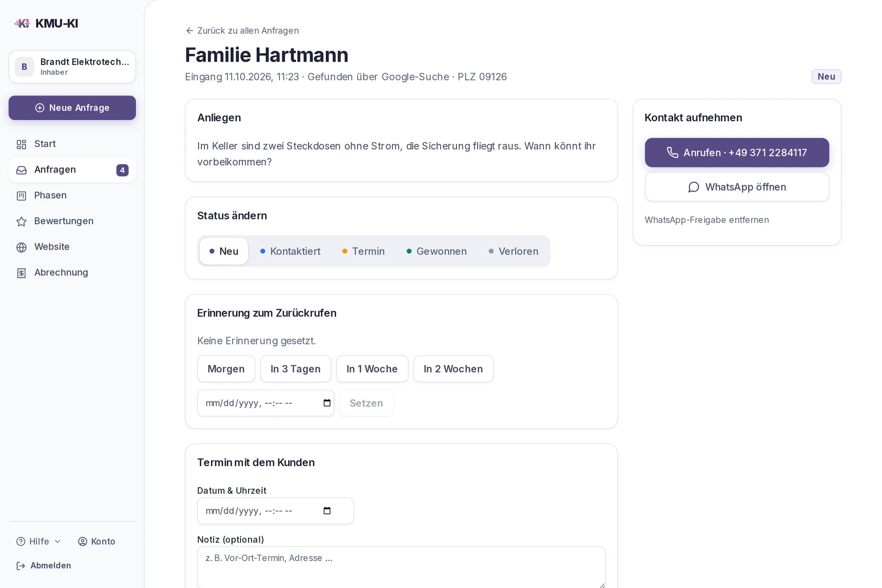Screen dimensions: 882x588
Task: Select the Termin status option
Action: [363, 251]
